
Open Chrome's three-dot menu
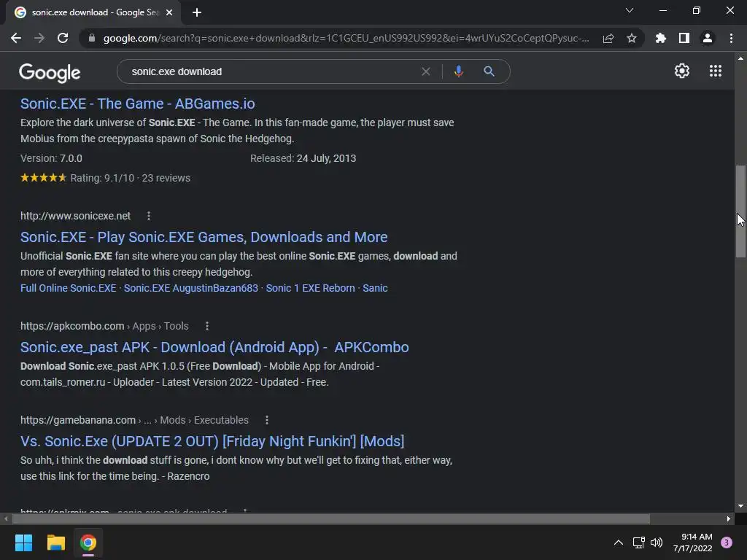731,38
